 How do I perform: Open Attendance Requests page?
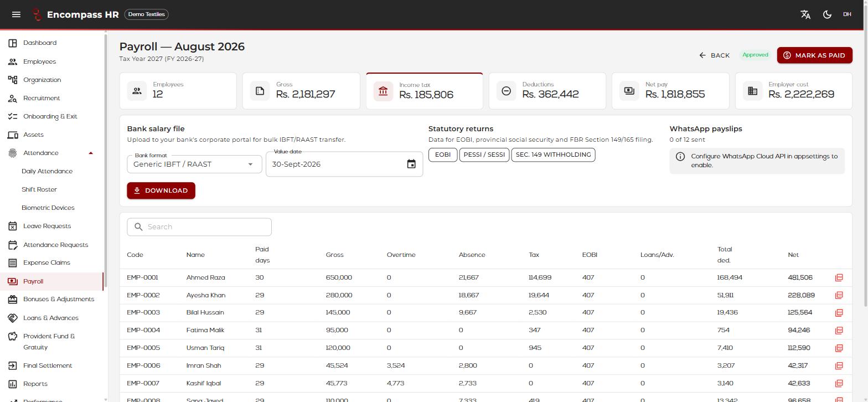(55, 245)
